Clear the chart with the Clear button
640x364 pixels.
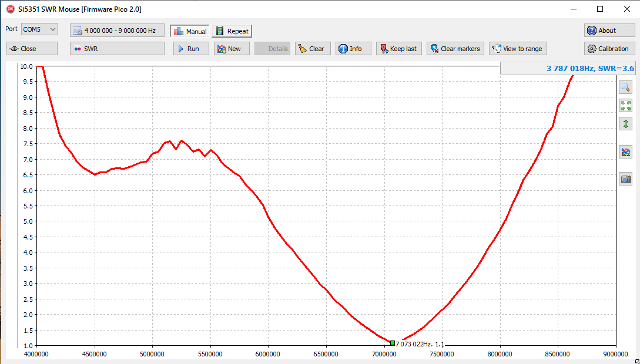pos(313,49)
